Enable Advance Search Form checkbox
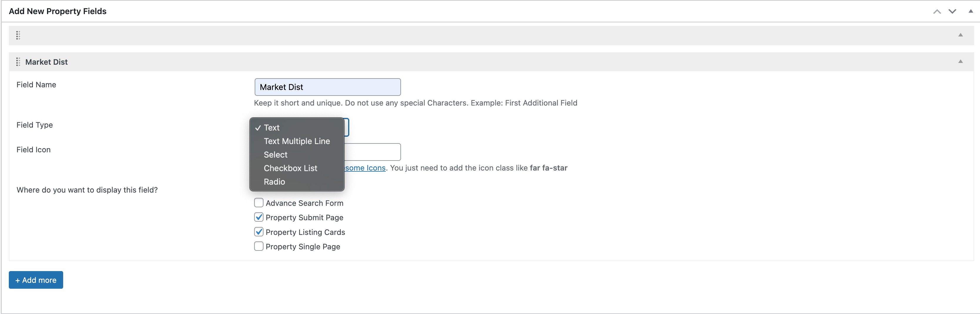 point(259,203)
